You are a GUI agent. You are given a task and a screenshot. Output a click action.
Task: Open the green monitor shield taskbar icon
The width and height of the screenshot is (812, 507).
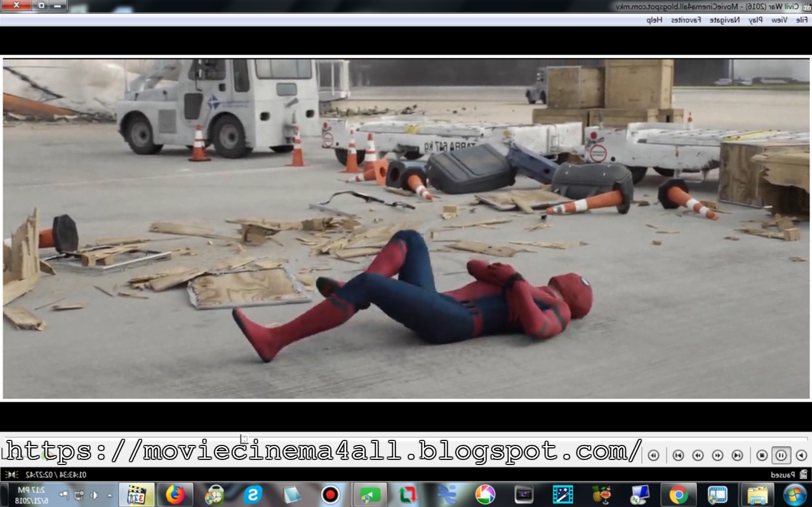369,494
